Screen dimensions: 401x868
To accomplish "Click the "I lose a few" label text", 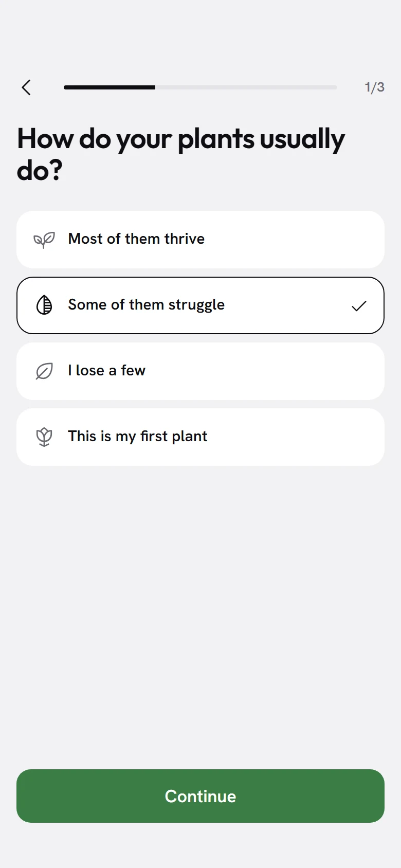I will [107, 370].
